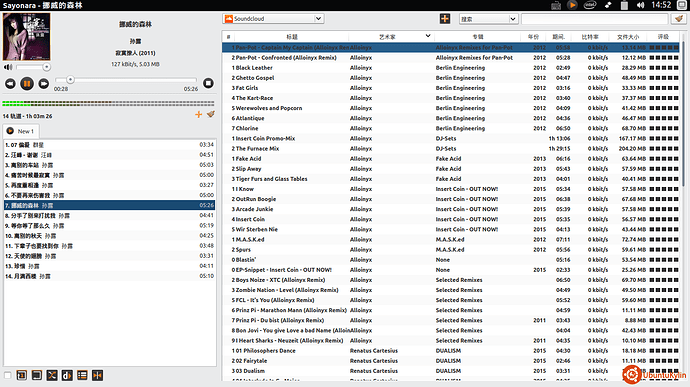The width and height of the screenshot is (690, 387).
Task: Sort by the bitrate column header
Action: [590, 37]
